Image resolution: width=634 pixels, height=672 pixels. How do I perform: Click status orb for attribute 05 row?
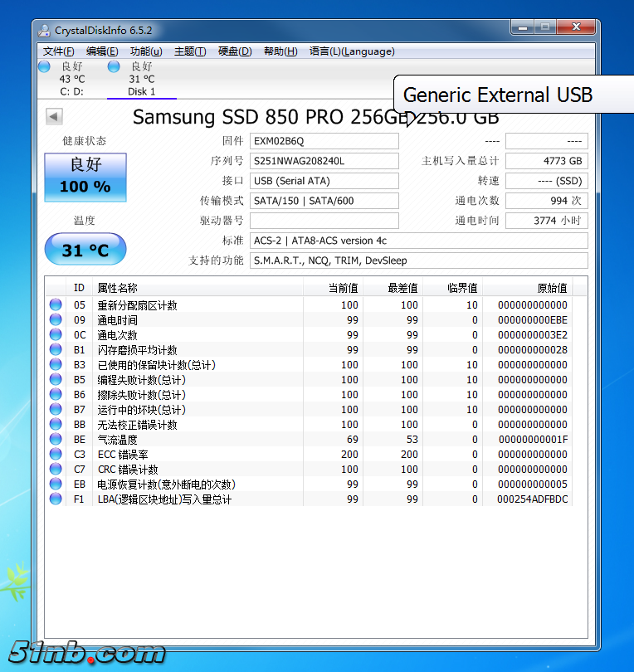tap(56, 305)
